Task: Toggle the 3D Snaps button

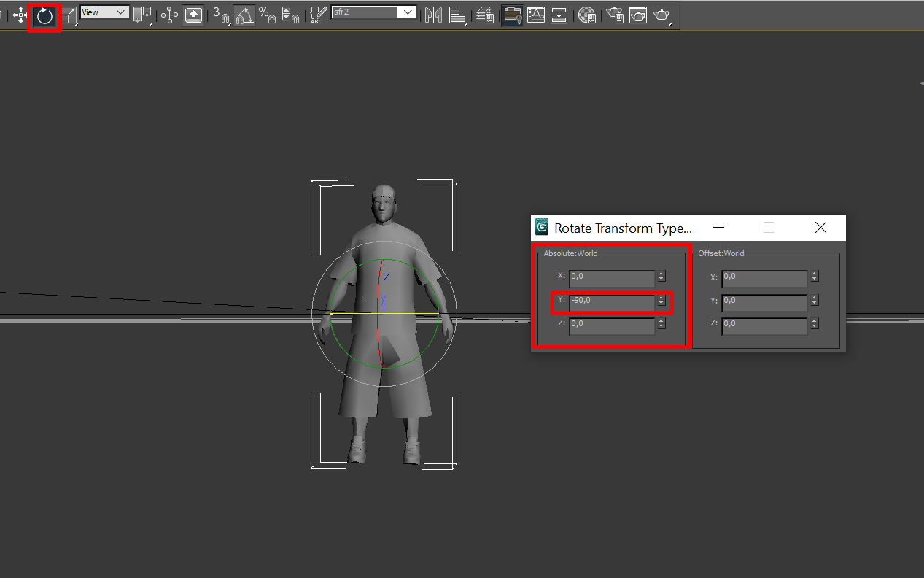Action: point(220,15)
